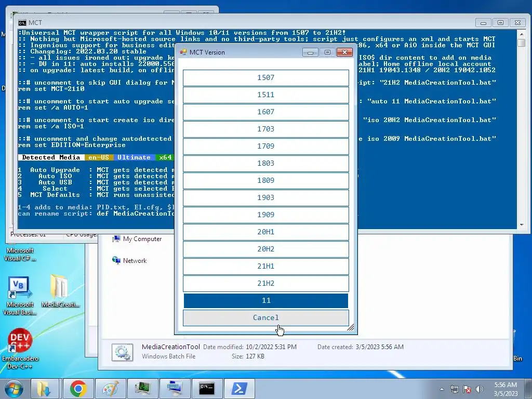Click the MediaCreationTool batch file icon in details pane

coord(122,353)
